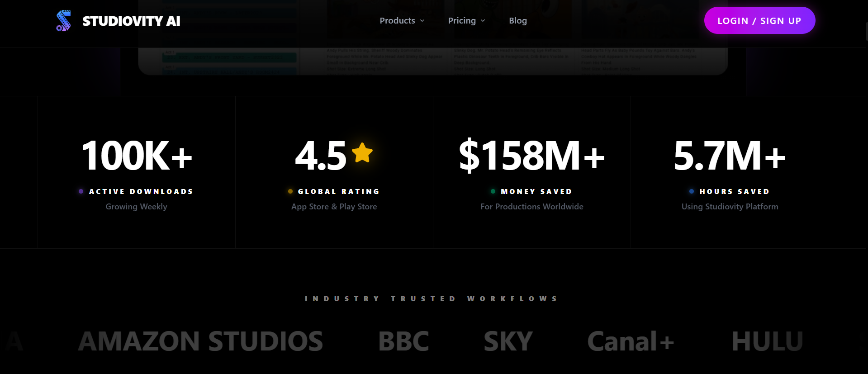Click the AMAZON STUDIOS logo text
This screenshot has height=374, width=868.
(201, 341)
